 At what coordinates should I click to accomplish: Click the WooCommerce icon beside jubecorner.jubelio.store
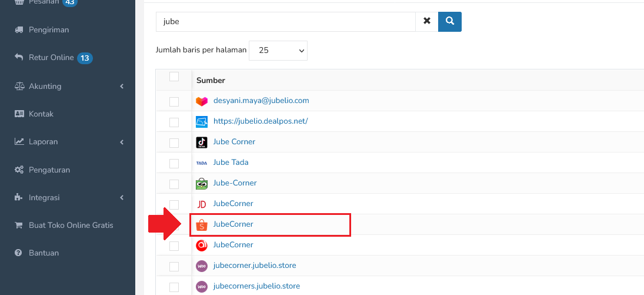click(202, 266)
